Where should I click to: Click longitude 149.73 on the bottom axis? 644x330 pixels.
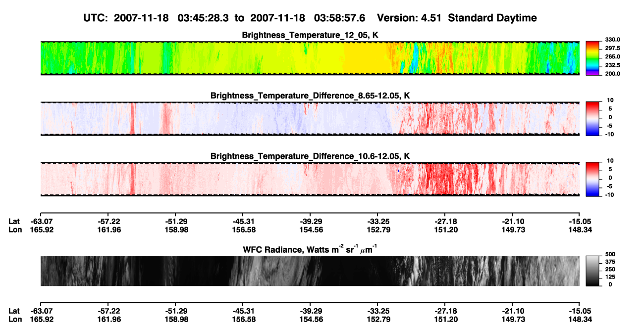click(512, 319)
